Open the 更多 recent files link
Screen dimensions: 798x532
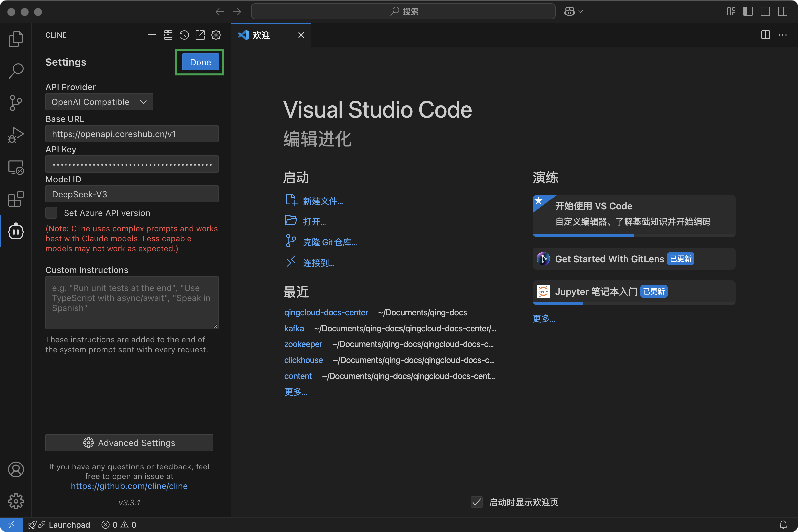click(296, 391)
